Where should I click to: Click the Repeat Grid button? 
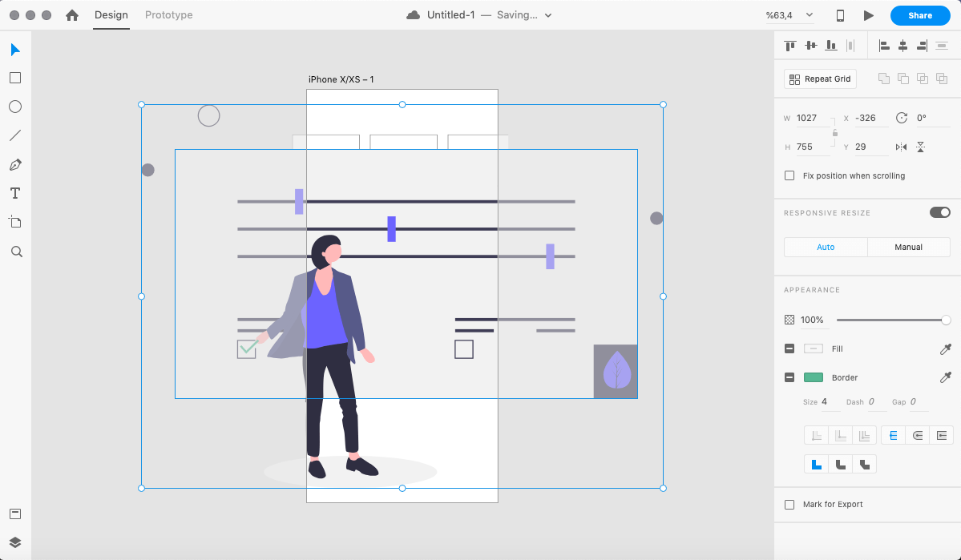[820, 79]
